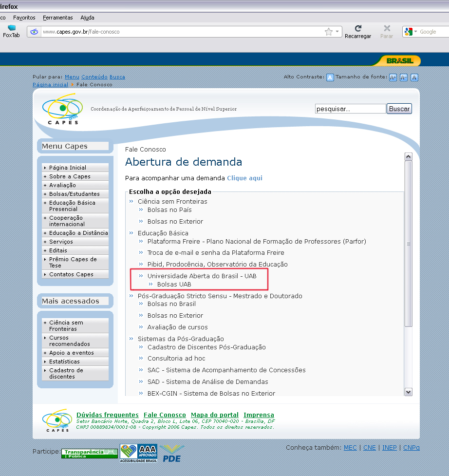Open the Transparência Pública badge
Image resolution: width=449 pixels, height=476 pixels.
pos(90,454)
